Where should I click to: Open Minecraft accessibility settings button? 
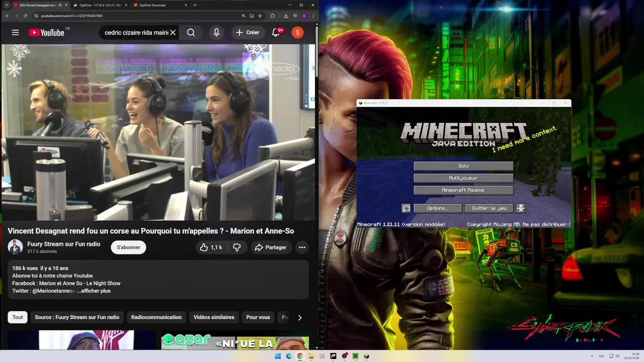(x=521, y=208)
